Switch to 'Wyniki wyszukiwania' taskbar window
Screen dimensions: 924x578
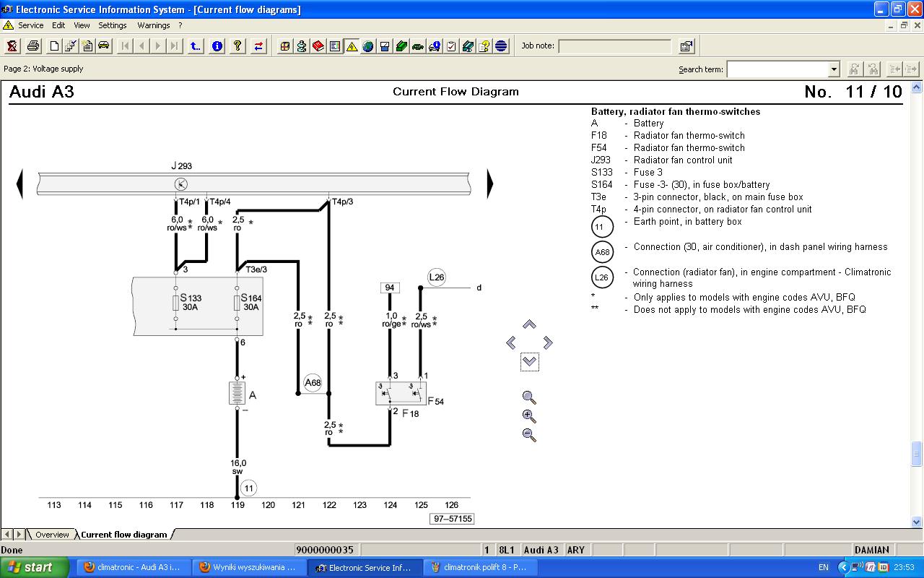click(x=248, y=567)
